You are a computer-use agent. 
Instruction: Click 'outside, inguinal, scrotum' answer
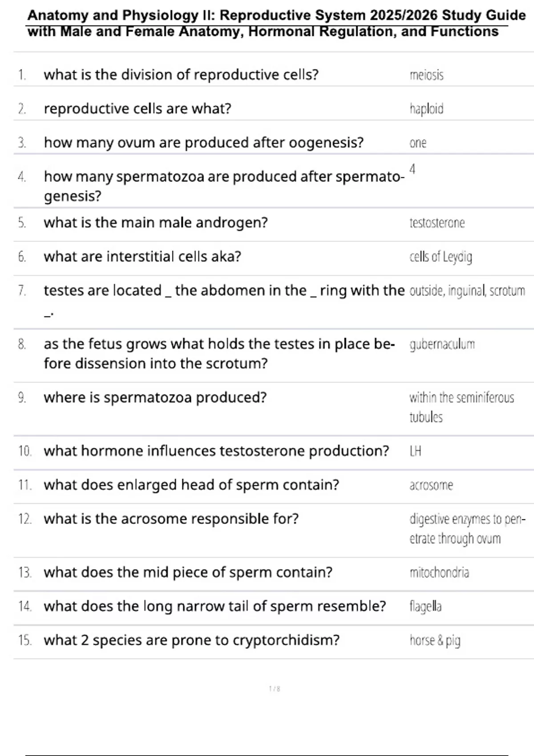pos(467,291)
